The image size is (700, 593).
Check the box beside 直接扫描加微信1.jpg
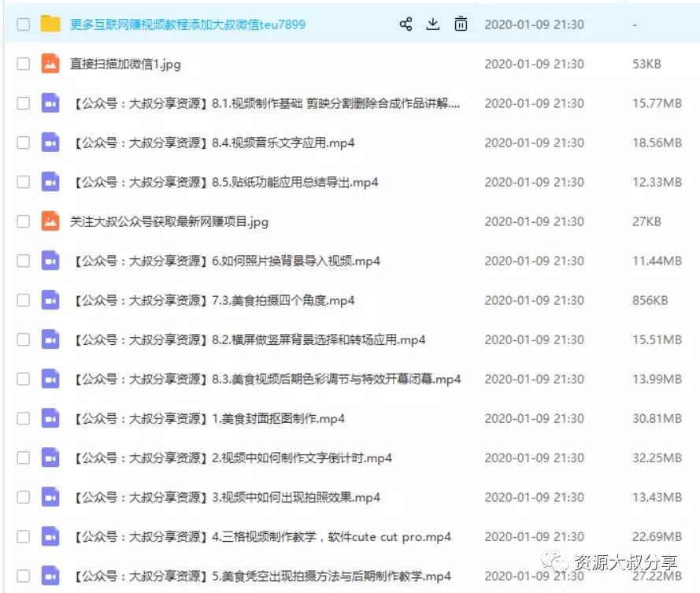pos(23,64)
